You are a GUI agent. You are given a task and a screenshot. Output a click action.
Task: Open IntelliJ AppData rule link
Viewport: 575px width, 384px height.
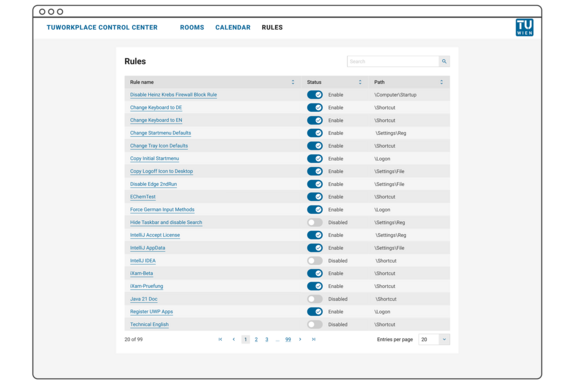point(147,248)
